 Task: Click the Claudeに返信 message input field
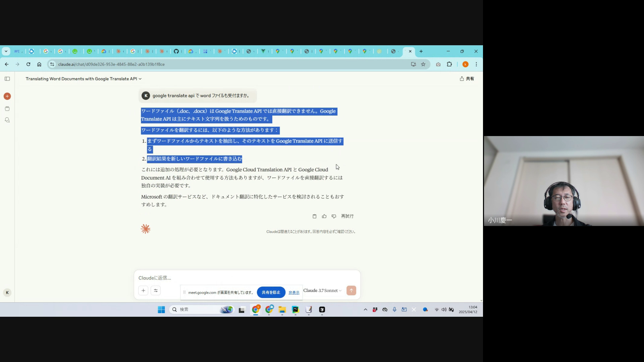tap(235, 278)
